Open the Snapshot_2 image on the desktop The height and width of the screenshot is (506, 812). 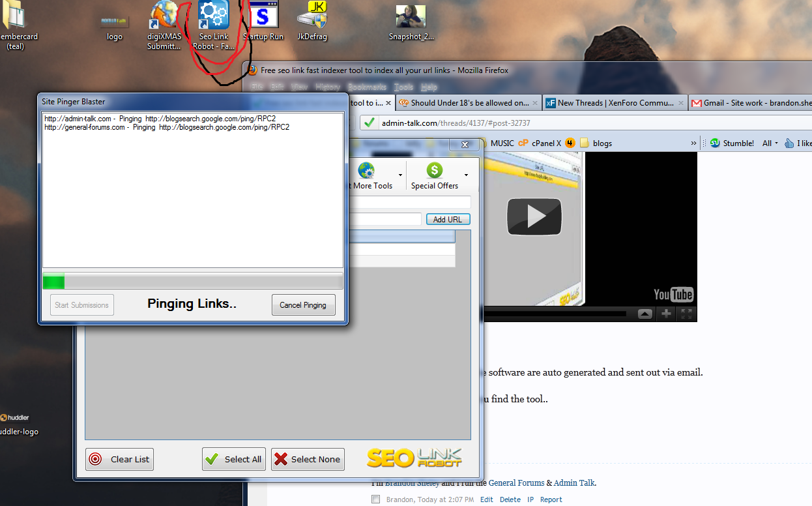click(411, 22)
